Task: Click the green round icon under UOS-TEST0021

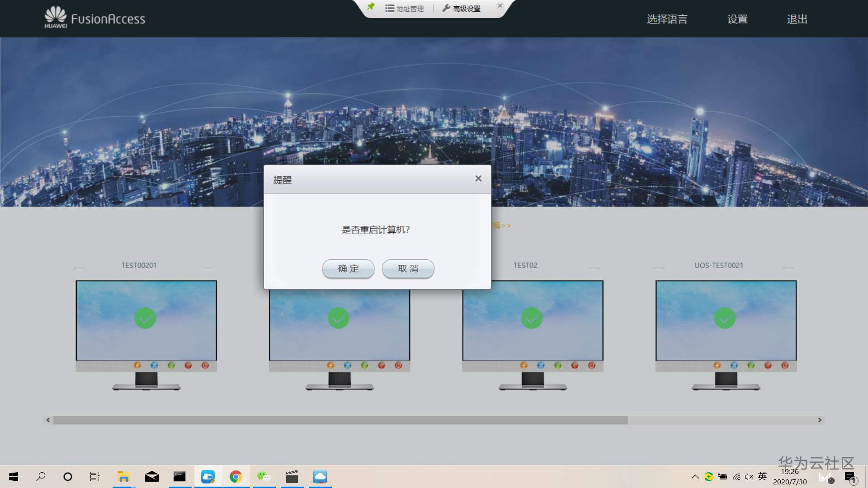Action: tap(751, 365)
